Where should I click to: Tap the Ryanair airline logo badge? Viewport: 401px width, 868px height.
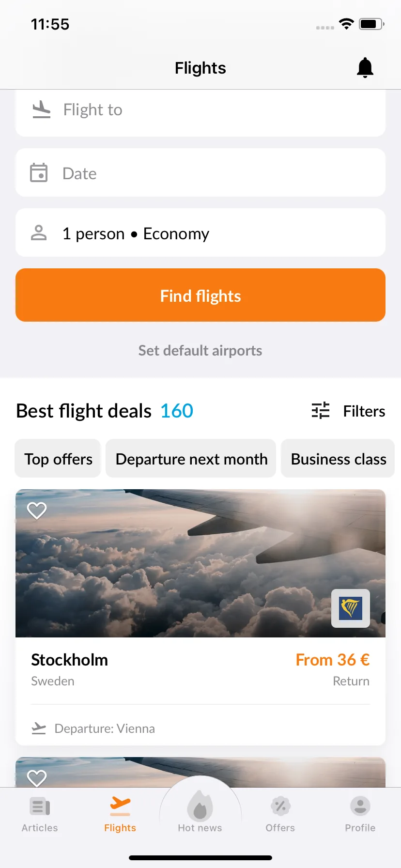click(351, 608)
